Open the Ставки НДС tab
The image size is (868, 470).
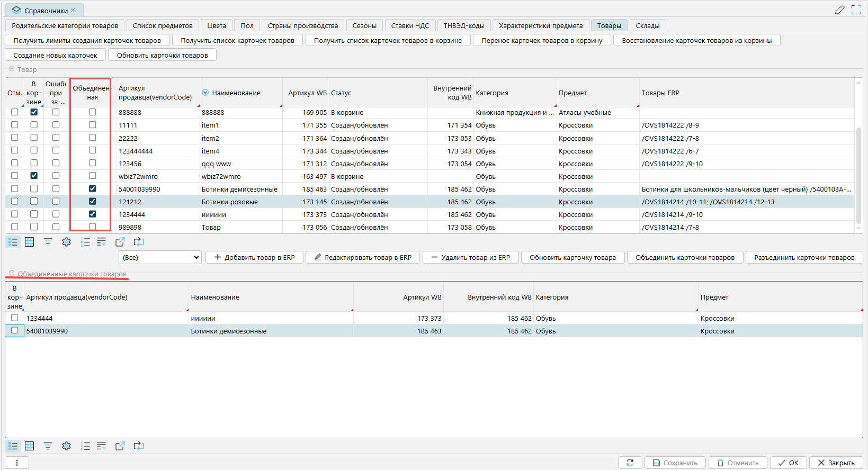tap(410, 25)
